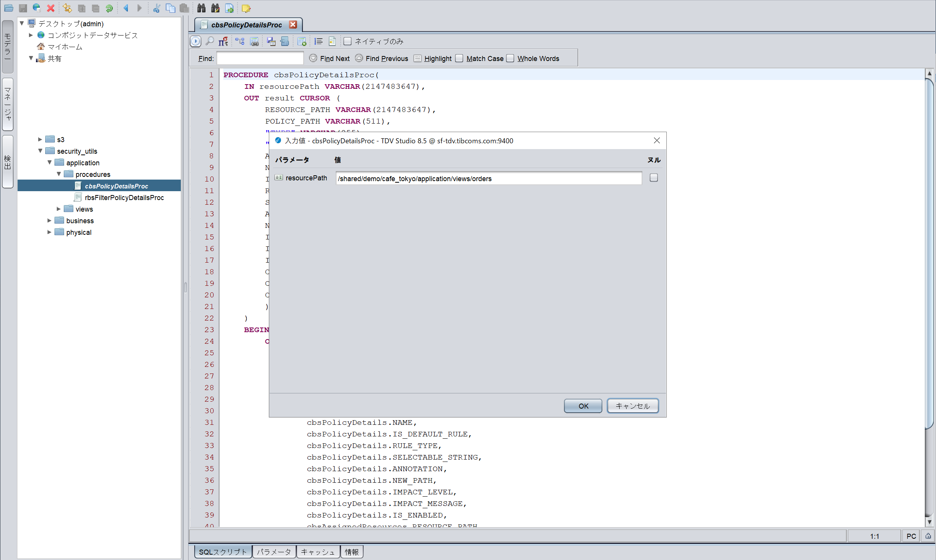The image size is (936, 560).
Task: Click the table with tag icon
Action: click(254, 41)
